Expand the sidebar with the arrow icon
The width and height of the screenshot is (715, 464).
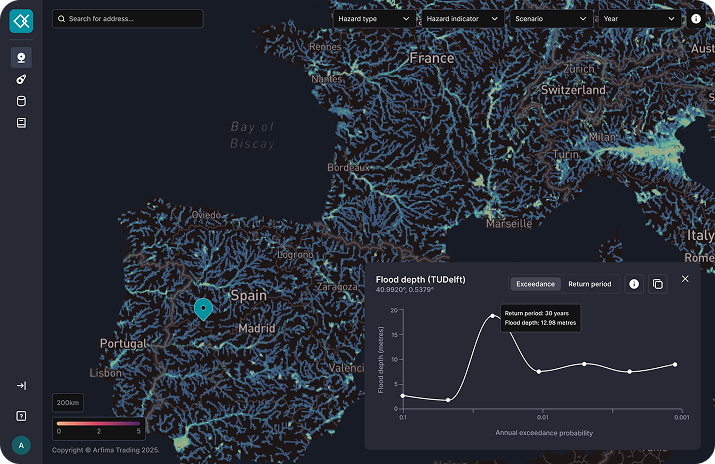[x=21, y=385]
